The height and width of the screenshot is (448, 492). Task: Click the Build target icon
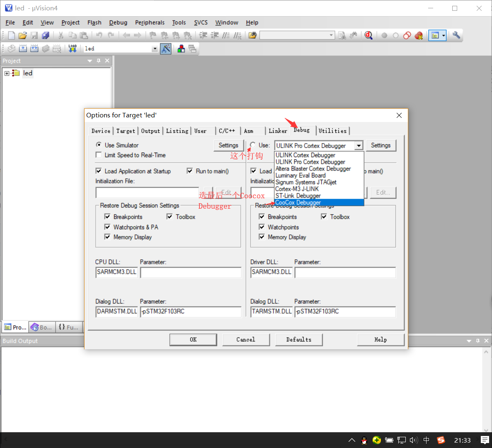(23, 49)
